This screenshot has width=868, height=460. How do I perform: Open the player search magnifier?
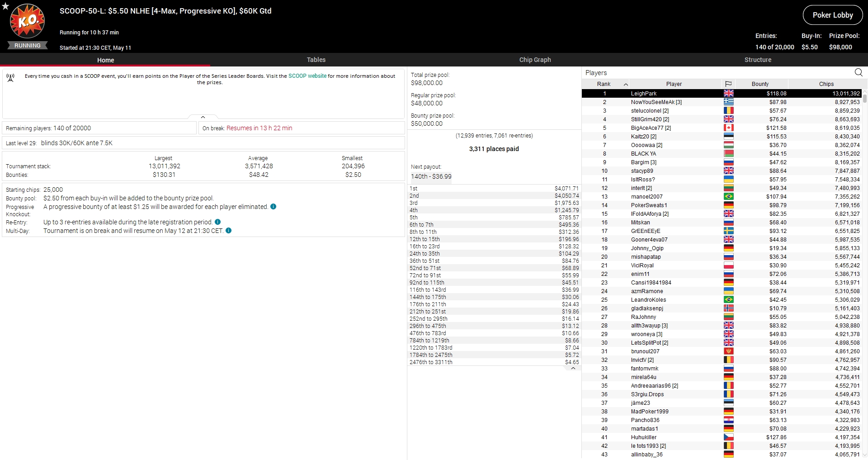click(859, 72)
